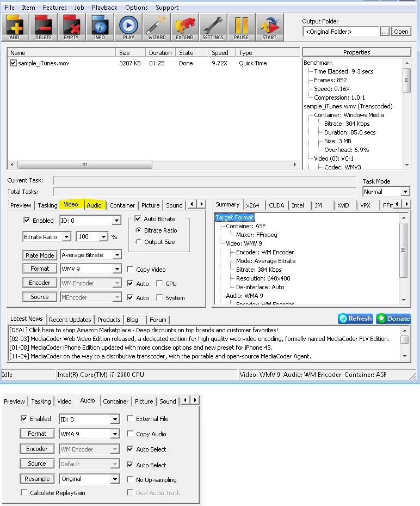The image size is (420, 506).
Task: Click the output folder browse '...' button
Action: pyautogui.click(x=385, y=32)
